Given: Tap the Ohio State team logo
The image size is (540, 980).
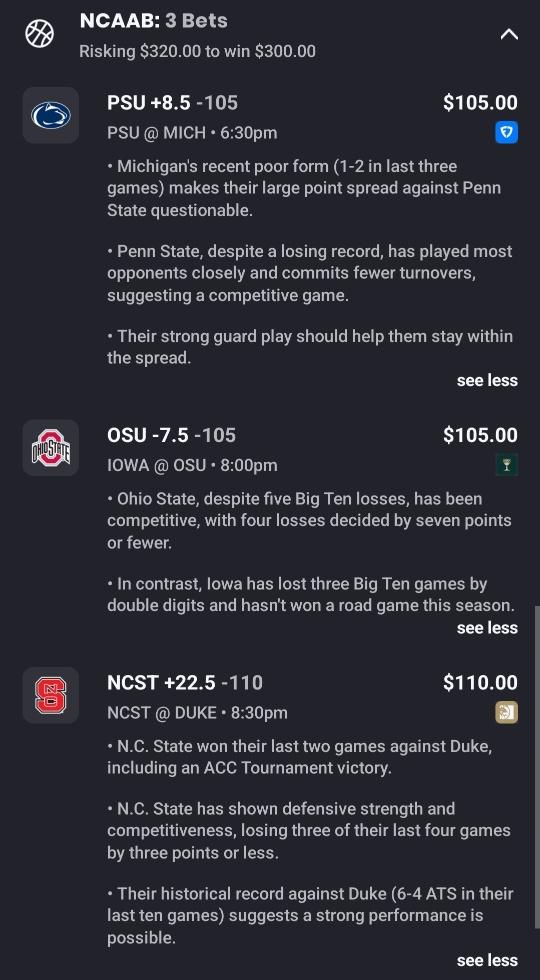Looking at the screenshot, I should click(x=51, y=447).
